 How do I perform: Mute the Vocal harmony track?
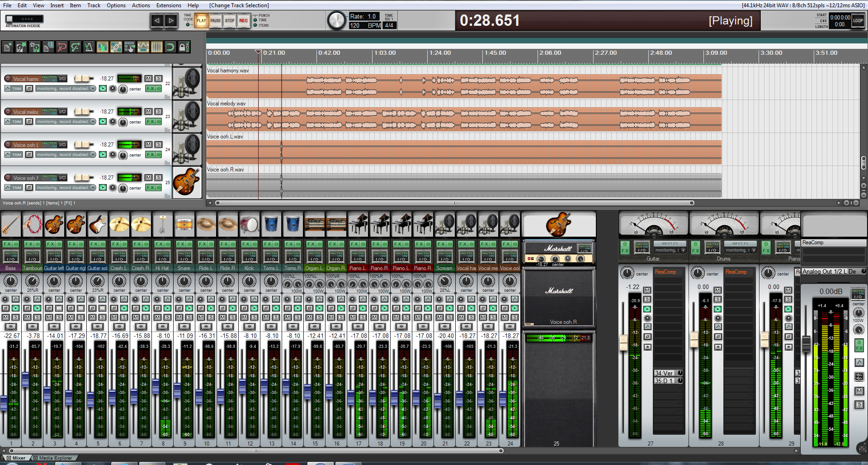coord(148,78)
